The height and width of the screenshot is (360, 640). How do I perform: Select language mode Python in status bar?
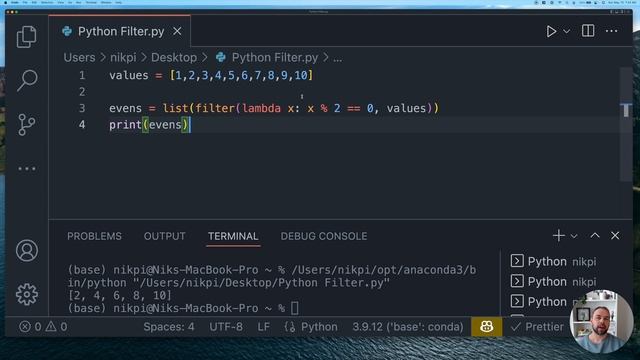(319, 327)
